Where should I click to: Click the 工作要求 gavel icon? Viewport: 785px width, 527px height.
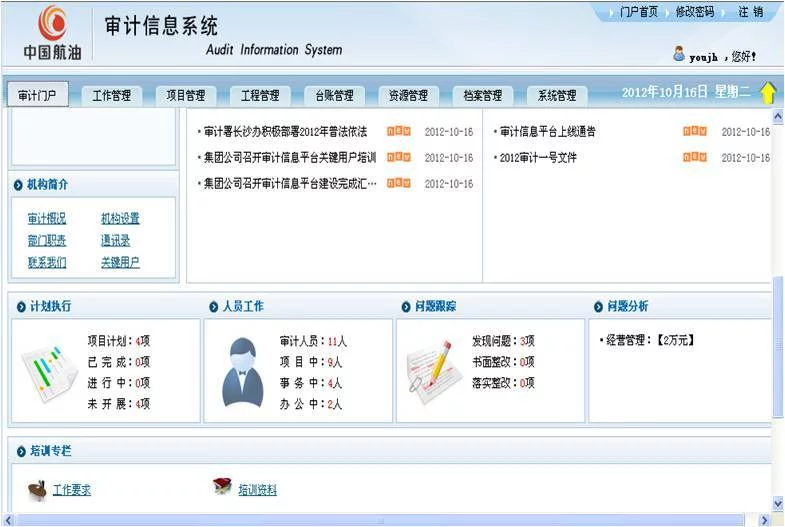(x=38, y=490)
